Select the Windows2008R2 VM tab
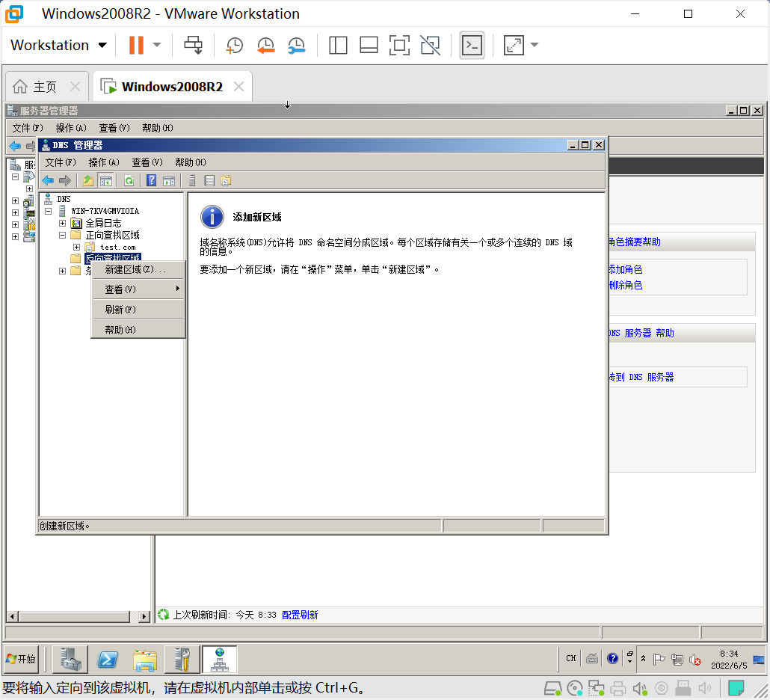Viewport: 770px width, 700px height. [x=172, y=87]
